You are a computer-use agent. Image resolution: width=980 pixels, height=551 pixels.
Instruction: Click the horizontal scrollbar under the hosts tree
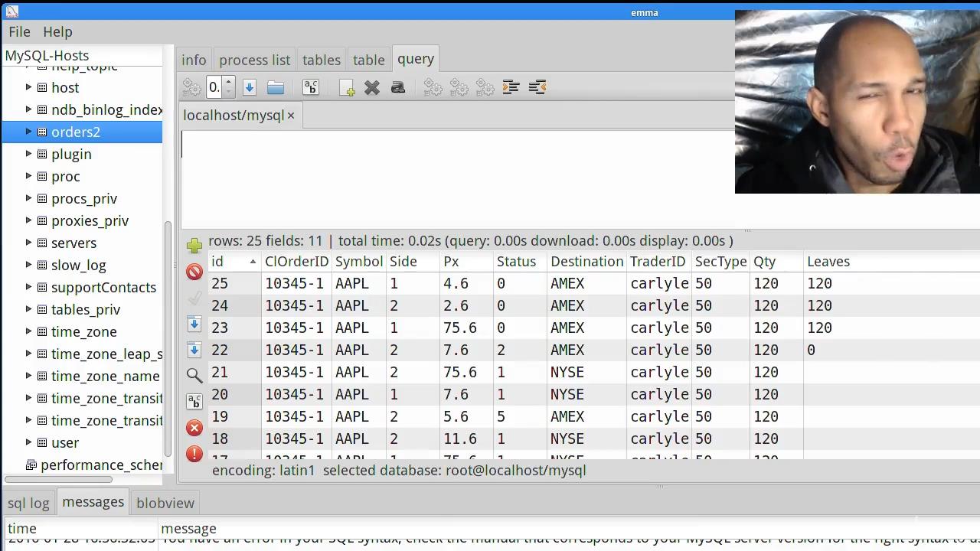(59, 480)
